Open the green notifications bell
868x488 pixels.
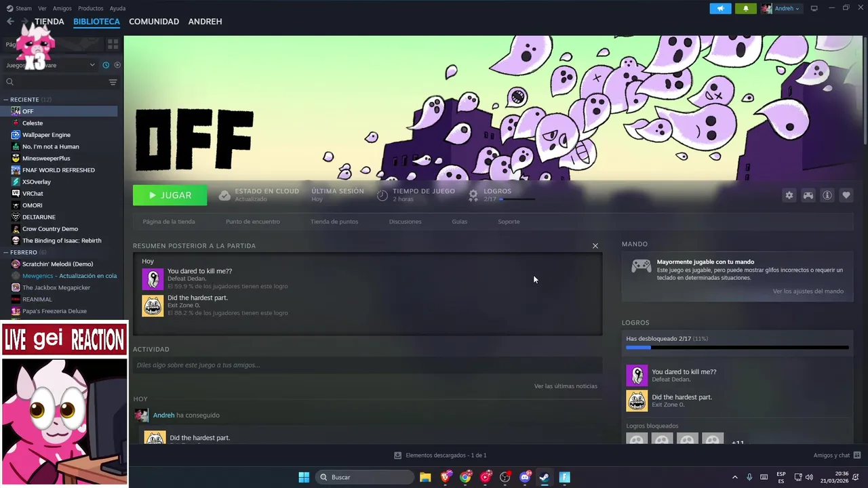point(746,8)
